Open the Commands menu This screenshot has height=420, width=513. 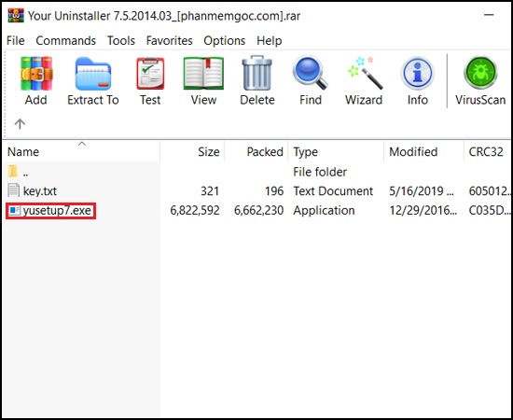point(66,40)
